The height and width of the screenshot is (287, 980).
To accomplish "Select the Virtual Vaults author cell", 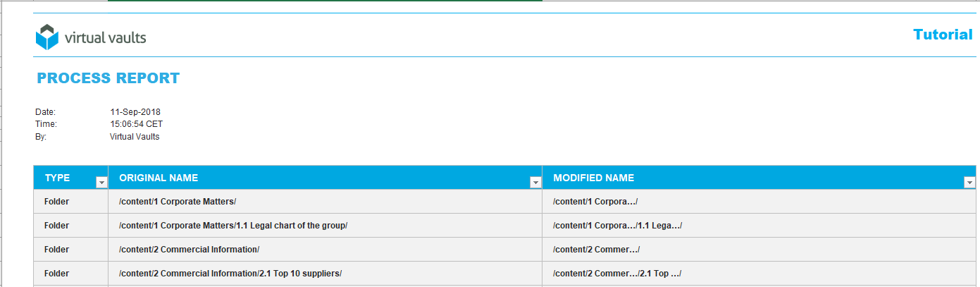I will click(135, 137).
